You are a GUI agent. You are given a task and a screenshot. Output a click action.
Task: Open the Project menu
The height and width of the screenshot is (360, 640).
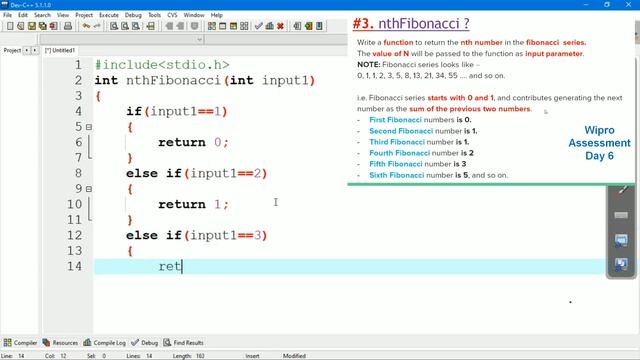[84, 15]
